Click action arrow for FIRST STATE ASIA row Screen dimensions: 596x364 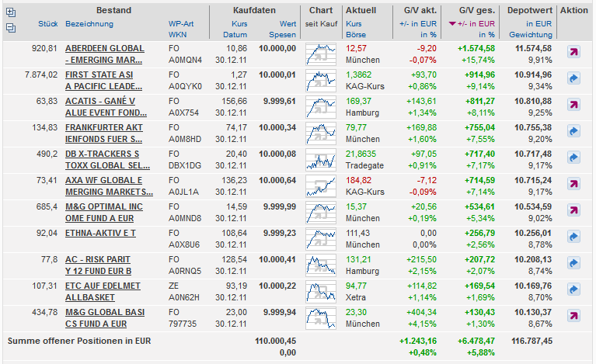click(573, 78)
